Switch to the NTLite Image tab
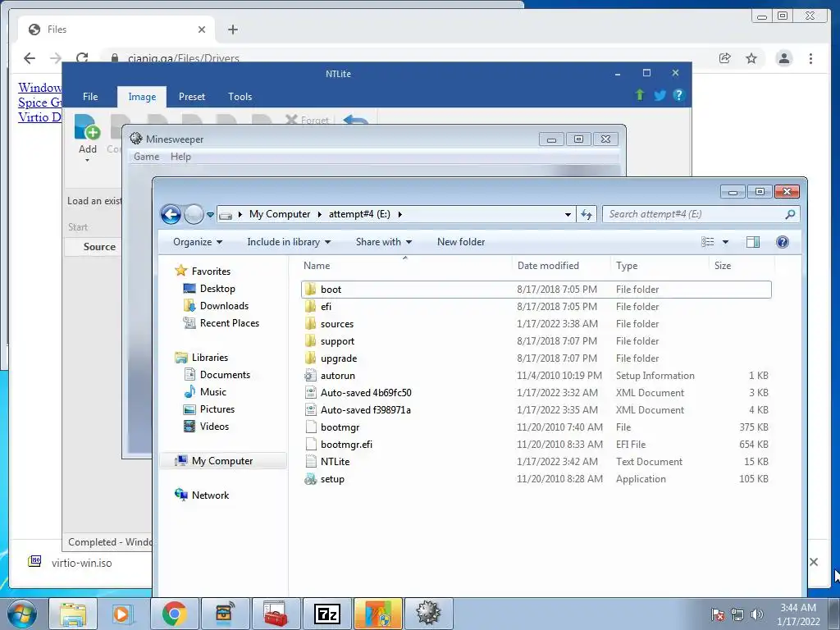 click(x=142, y=97)
